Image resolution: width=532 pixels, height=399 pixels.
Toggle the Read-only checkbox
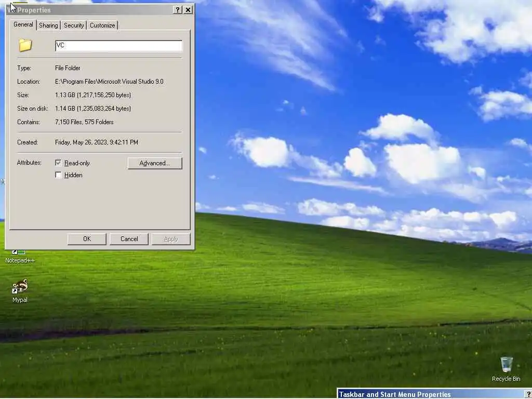[x=58, y=163]
